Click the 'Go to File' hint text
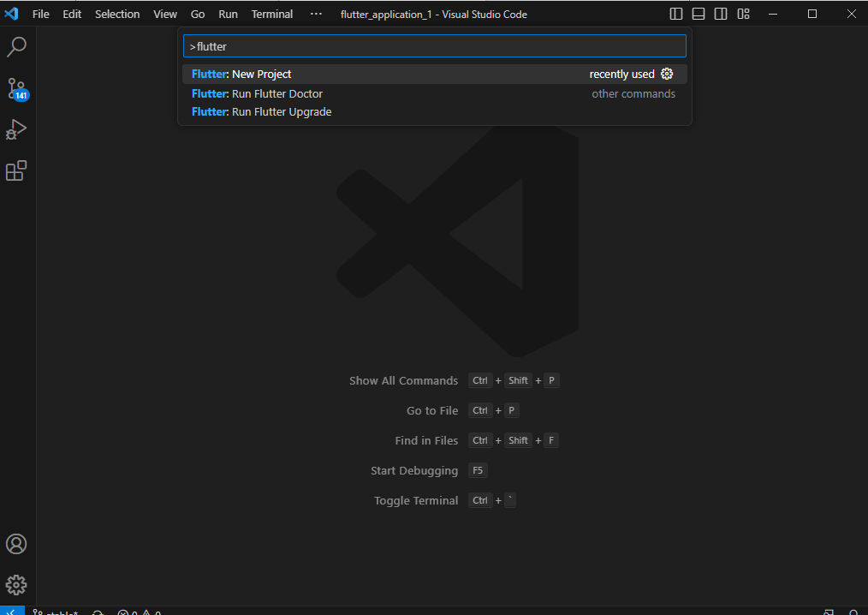 pos(432,410)
